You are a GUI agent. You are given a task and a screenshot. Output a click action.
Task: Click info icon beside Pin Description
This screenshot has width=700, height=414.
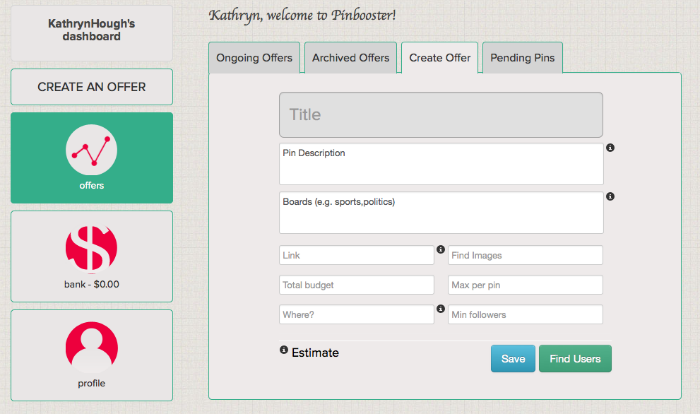coord(610,148)
